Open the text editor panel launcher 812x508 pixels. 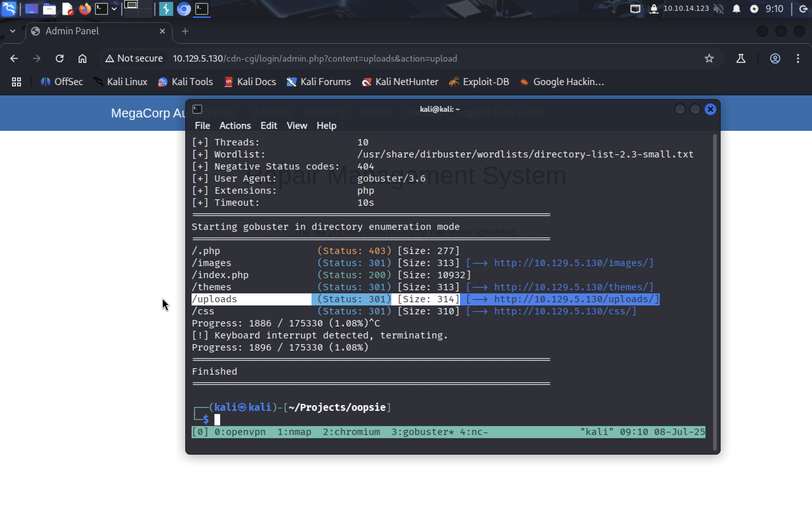click(68, 9)
